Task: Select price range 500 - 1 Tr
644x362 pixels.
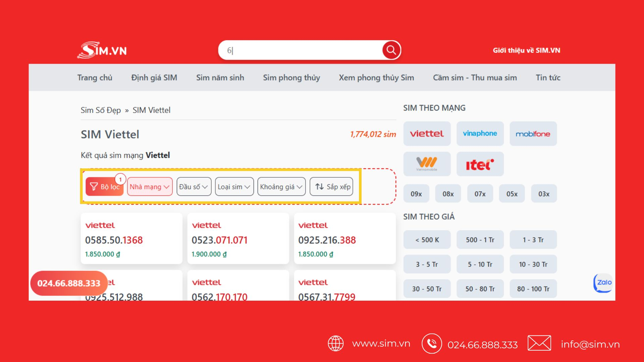Action: coord(480,240)
